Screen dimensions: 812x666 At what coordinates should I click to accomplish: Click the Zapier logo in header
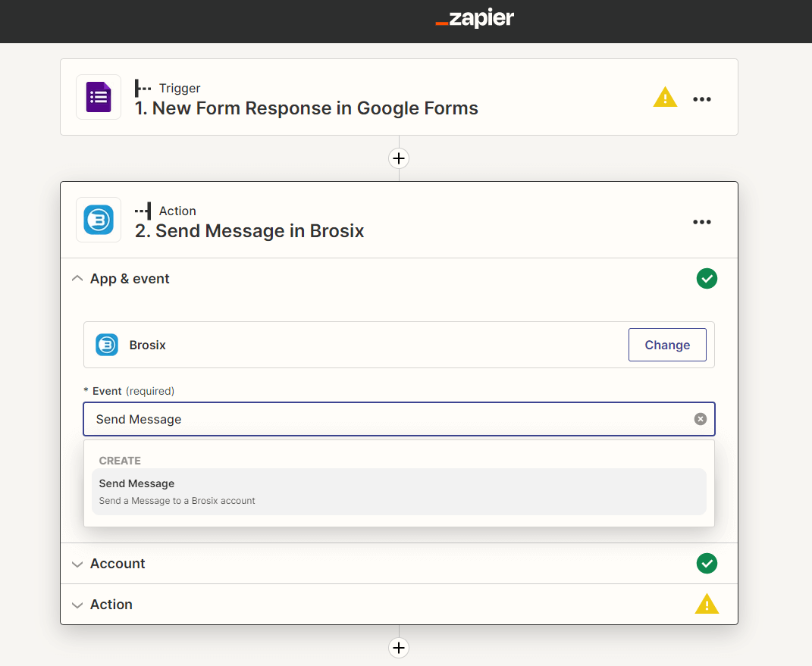click(x=475, y=19)
